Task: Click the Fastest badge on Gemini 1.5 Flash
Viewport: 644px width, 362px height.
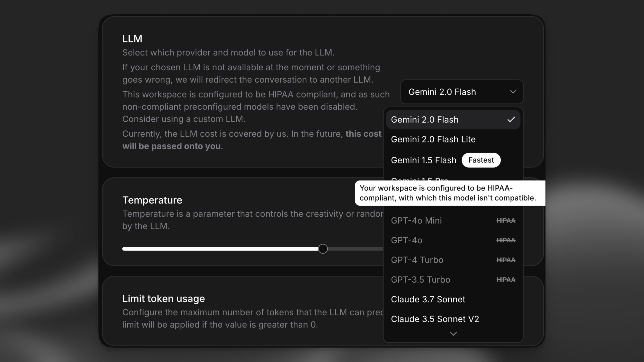Action: 481,160
